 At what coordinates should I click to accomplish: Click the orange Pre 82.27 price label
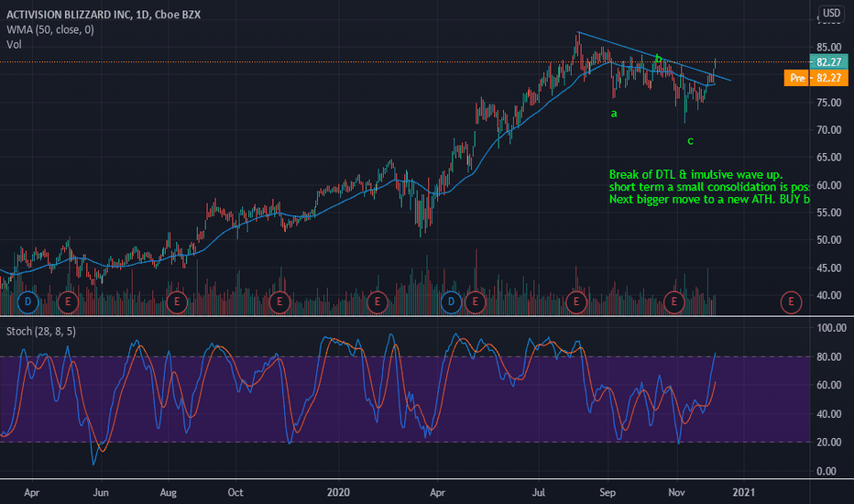[x=816, y=78]
